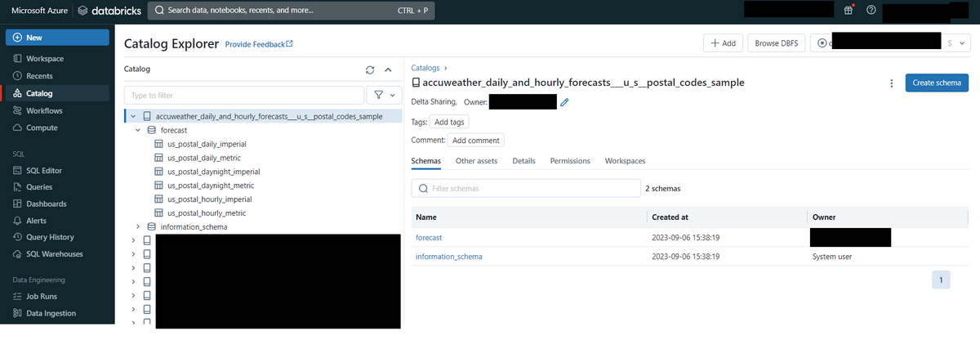Select us_postal_hourly_imperial table
The height and width of the screenshot is (340, 980).
tap(209, 199)
